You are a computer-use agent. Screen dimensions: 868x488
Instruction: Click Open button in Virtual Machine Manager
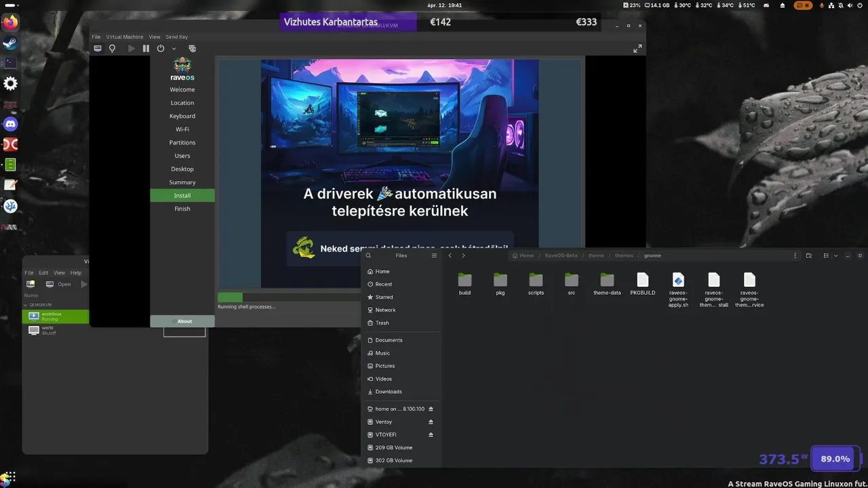pos(59,284)
